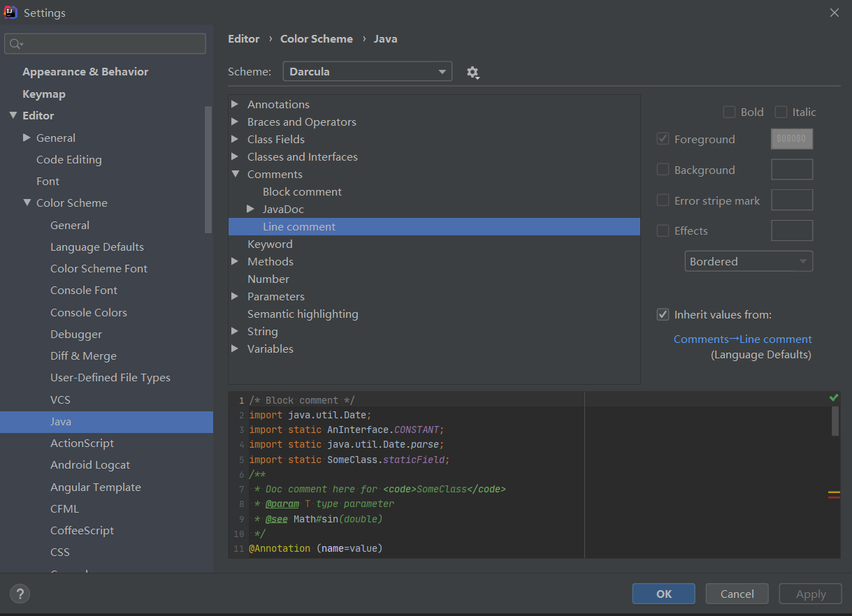The height and width of the screenshot is (616, 852).
Task: Select Block comment in the tree
Action: pyautogui.click(x=302, y=191)
